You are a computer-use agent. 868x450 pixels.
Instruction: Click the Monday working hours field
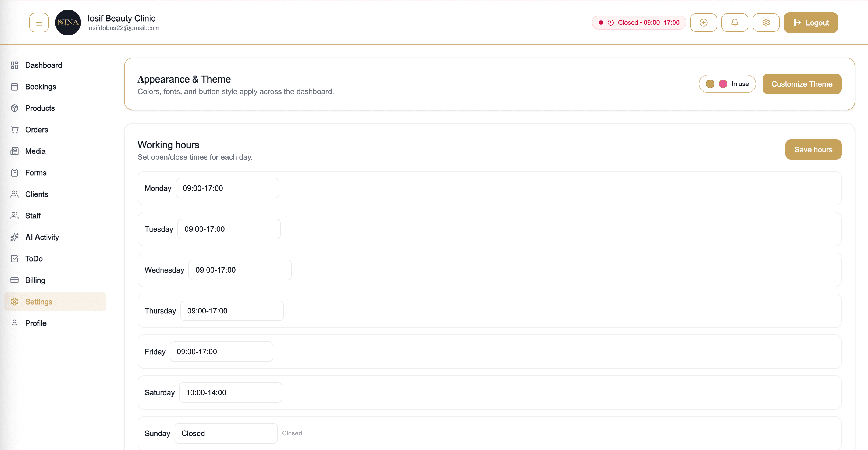pyautogui.click(x=227, y=188)
